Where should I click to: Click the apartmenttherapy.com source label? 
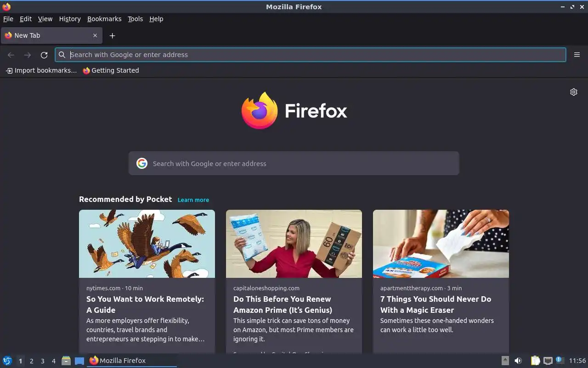(x=412, y=288)
